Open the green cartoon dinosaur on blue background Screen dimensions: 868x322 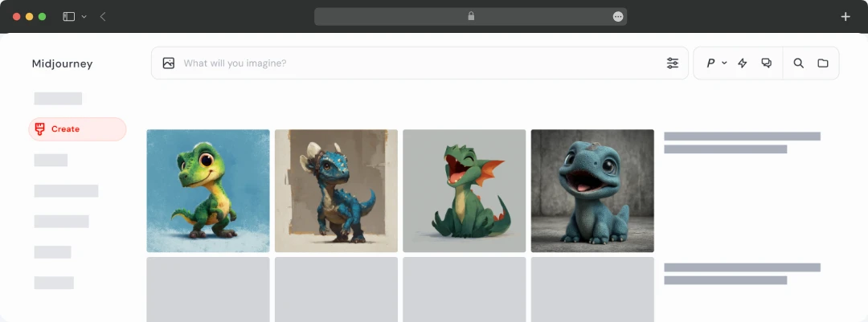[208, 191]
